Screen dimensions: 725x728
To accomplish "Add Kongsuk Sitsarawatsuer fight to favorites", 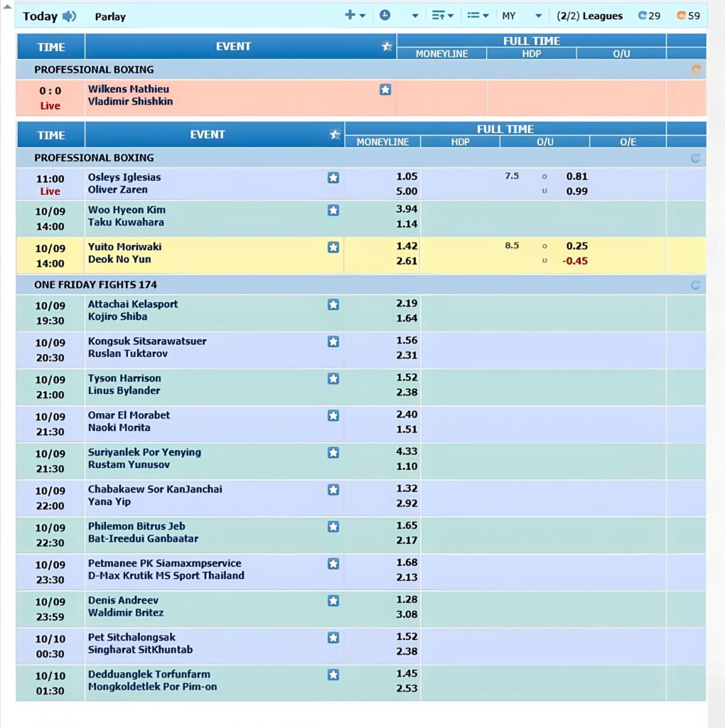I will [x=333, y=342].
